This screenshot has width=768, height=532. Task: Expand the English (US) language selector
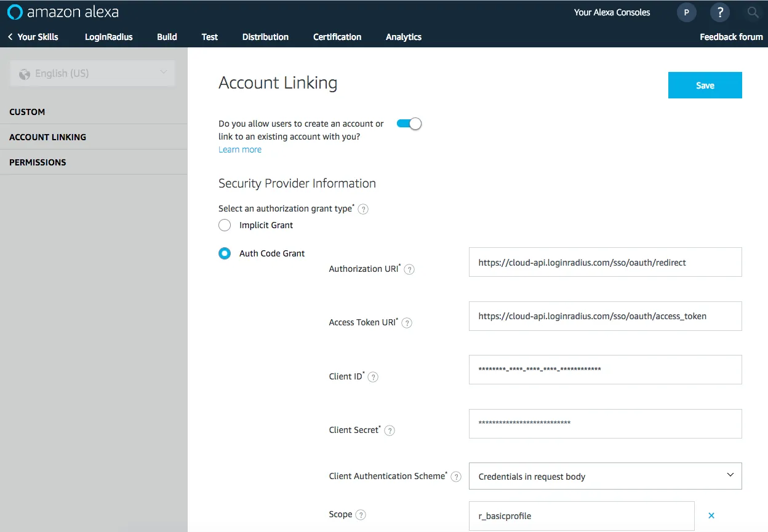pyautogui.click(x=92, y=73)
